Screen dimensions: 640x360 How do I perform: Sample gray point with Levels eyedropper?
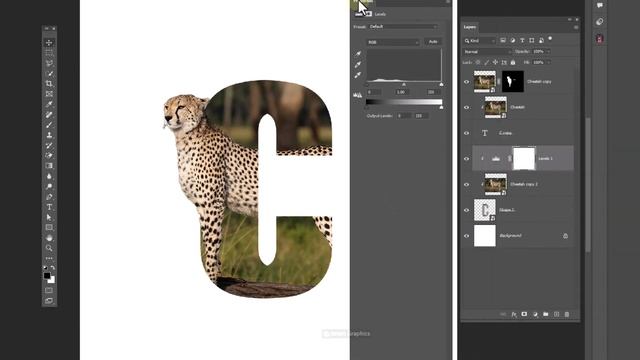[x=358, y=64]
